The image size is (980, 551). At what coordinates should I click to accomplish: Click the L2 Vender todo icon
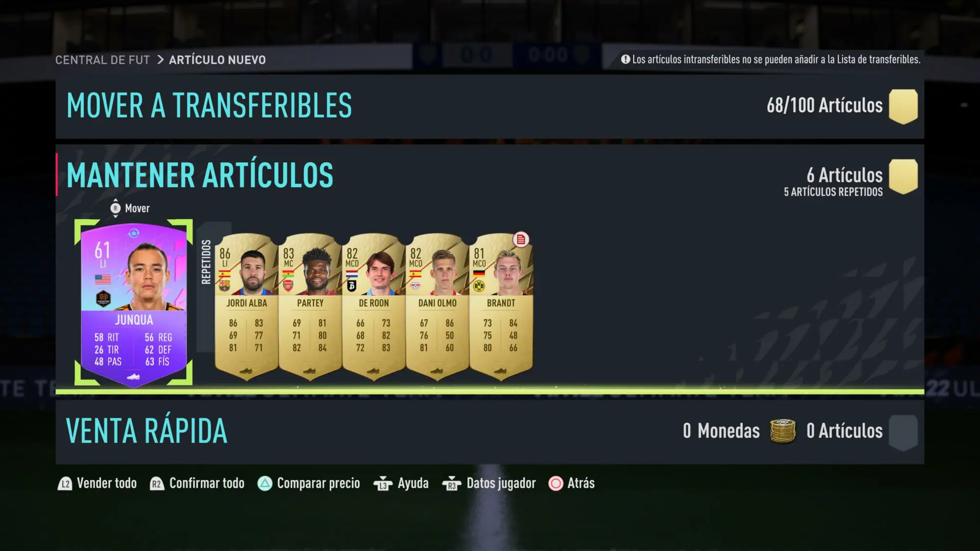click(x=65, y=484)
